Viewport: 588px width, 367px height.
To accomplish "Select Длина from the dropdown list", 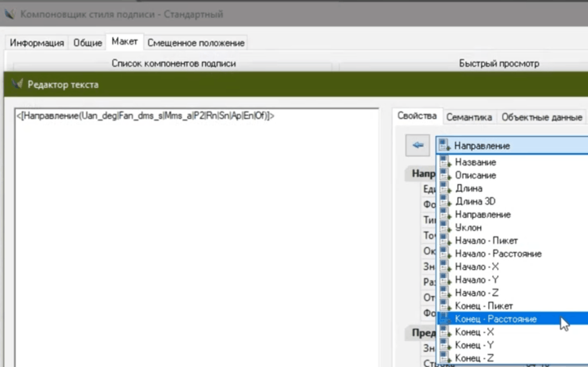I will tap(468, 189).
